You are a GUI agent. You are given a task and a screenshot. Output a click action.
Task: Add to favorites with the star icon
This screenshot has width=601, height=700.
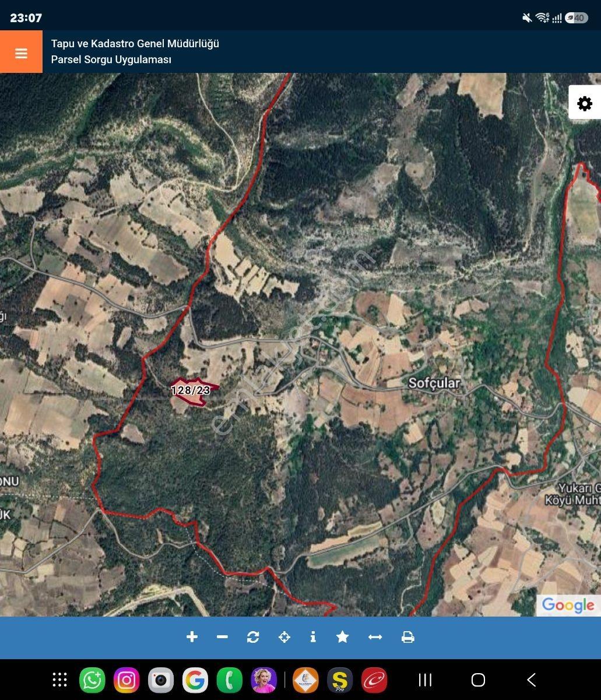[x=343, y=637]
